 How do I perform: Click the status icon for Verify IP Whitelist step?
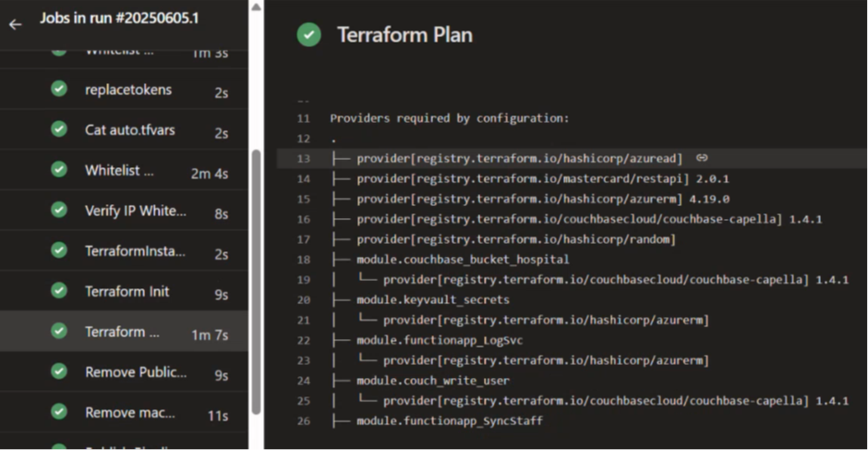click(x=59, y=211)
